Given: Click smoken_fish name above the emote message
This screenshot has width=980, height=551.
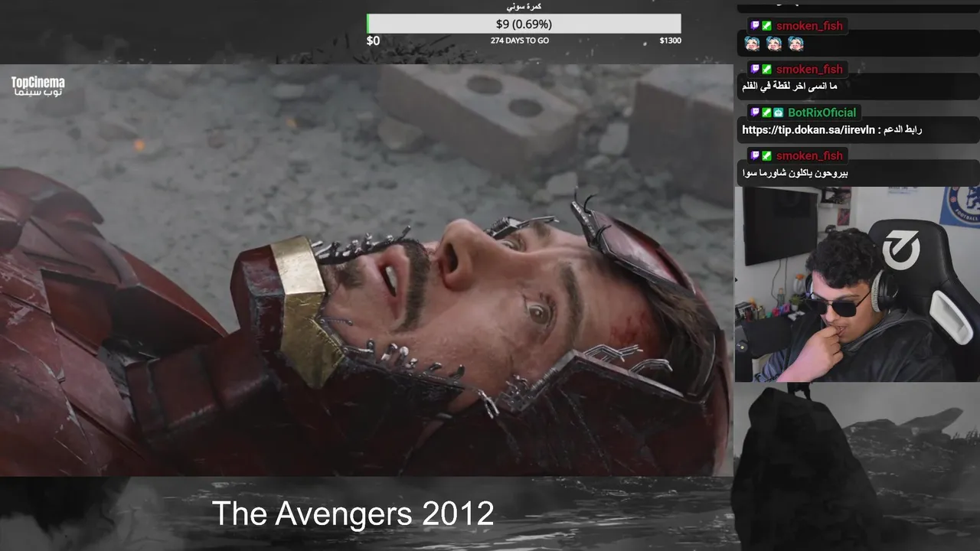Looking at the screenshot, I should (809, 26).
